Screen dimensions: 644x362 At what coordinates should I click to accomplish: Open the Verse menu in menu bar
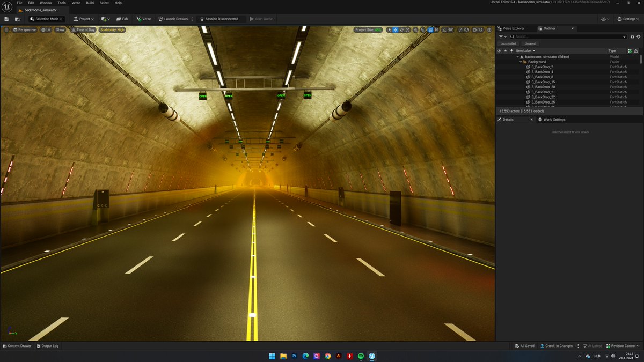coord(76,3)
